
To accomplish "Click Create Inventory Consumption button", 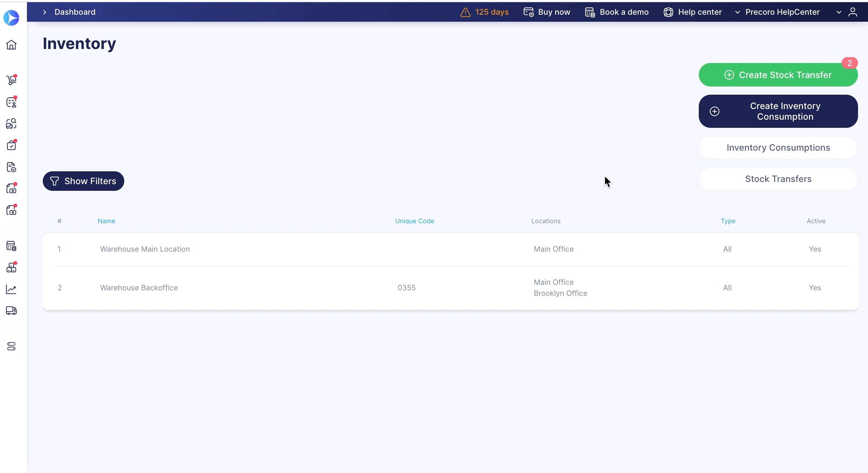I will click(x=778, y=111).
